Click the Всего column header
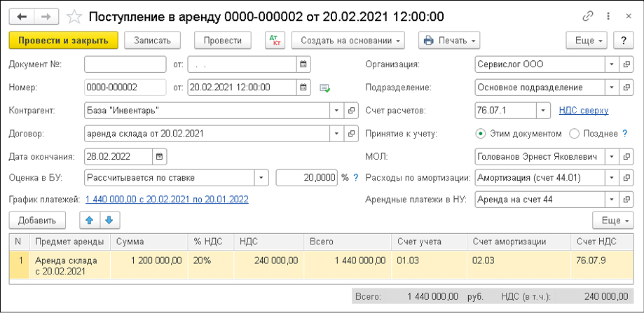 pos(348,242)
